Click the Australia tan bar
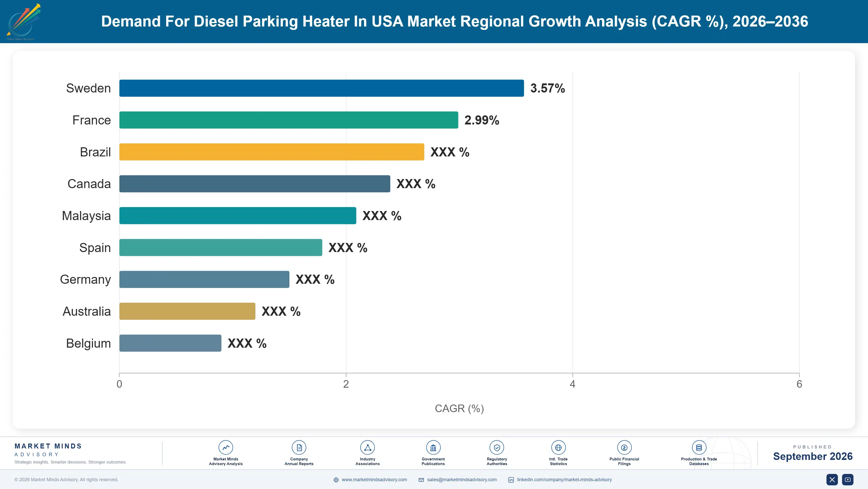Viewport: 868px width, 489px height. pos(187,311)
